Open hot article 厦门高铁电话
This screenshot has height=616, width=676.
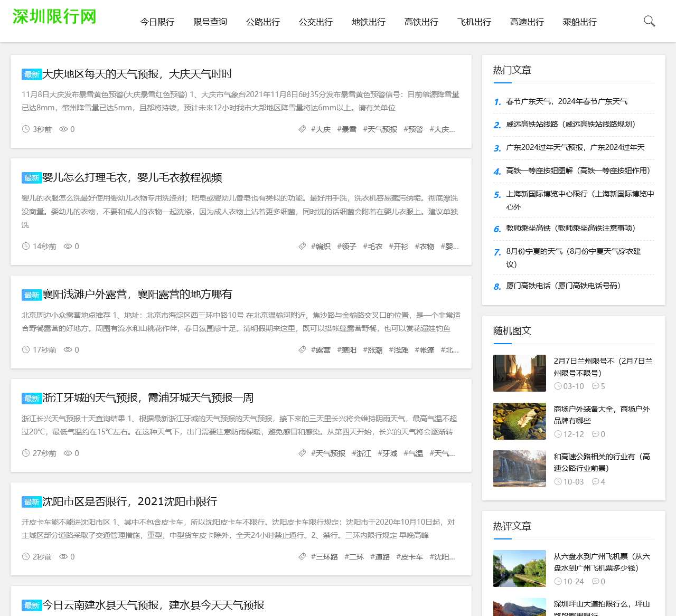(x=563, y=286)
